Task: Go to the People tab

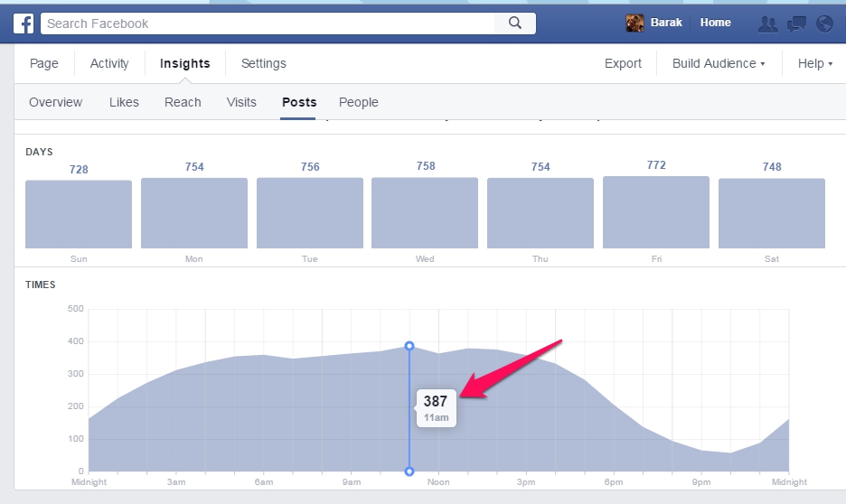Action: [358, 102]
